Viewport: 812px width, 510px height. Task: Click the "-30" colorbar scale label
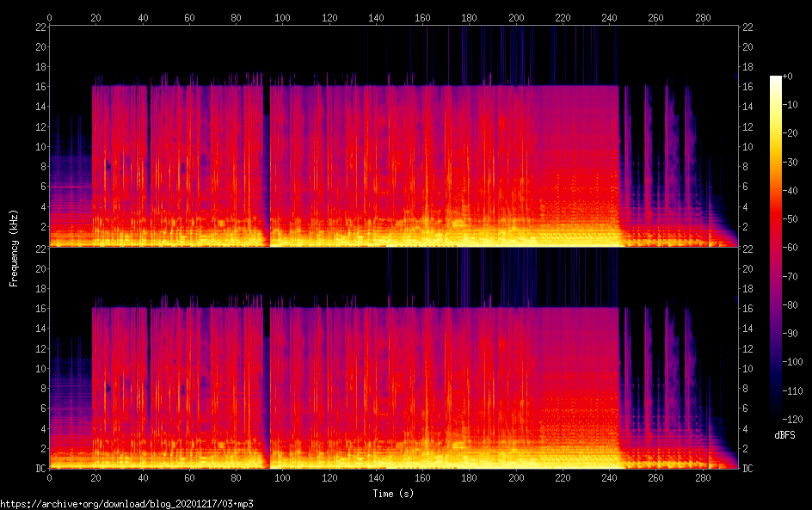click(790, 162)
